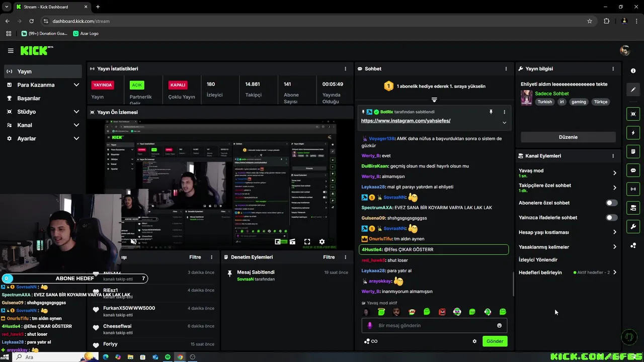The image size is (644, 362).
Task: Unmute the stream preview player
Action: point(134,242)
